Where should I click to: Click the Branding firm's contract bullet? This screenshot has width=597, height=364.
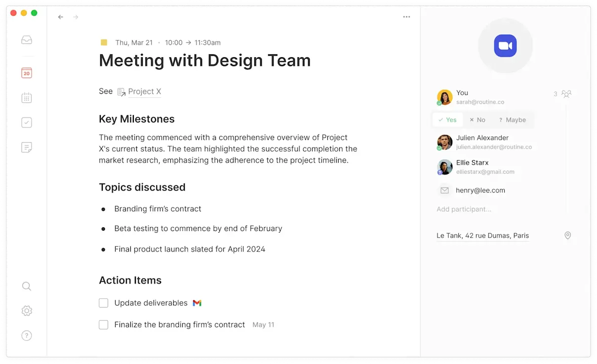[158, 209]
